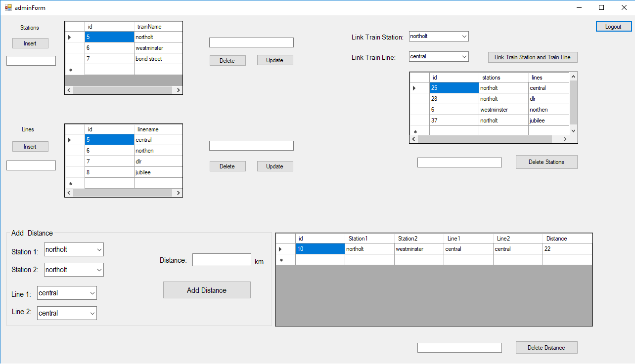Click the adminForm title bar icon

[8, 7]
